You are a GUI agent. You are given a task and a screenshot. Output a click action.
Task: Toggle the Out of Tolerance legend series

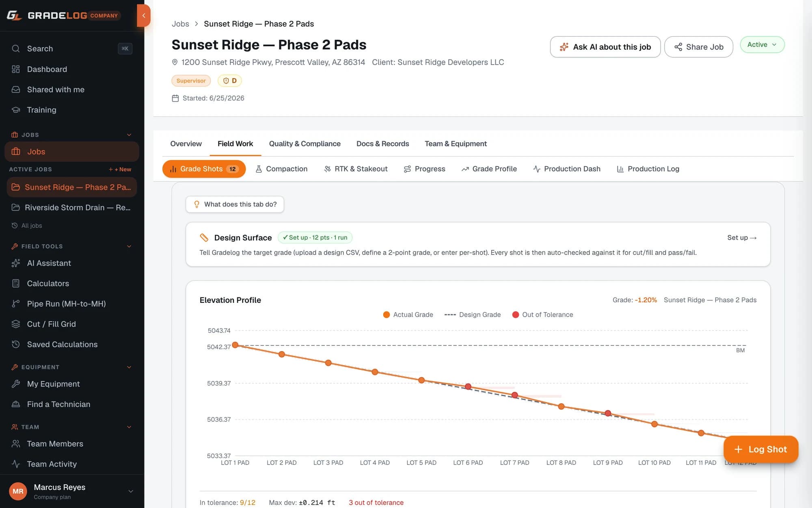543,315
